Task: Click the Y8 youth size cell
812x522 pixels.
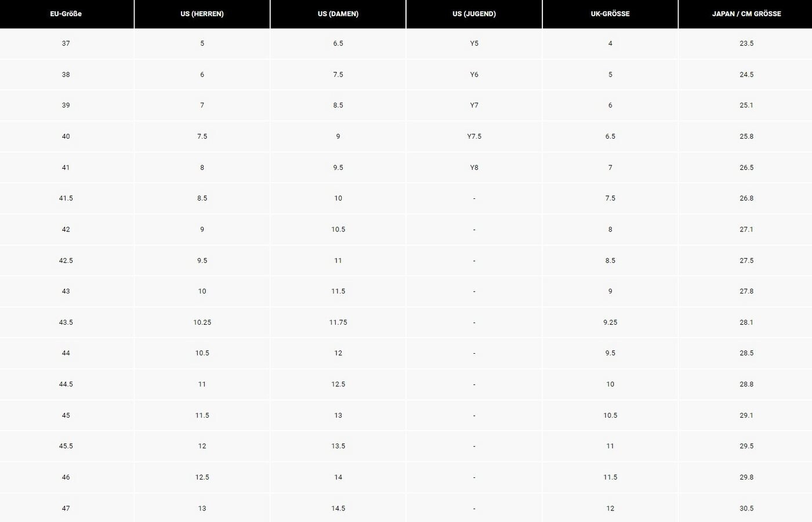Action: click(x=474, y=168)
